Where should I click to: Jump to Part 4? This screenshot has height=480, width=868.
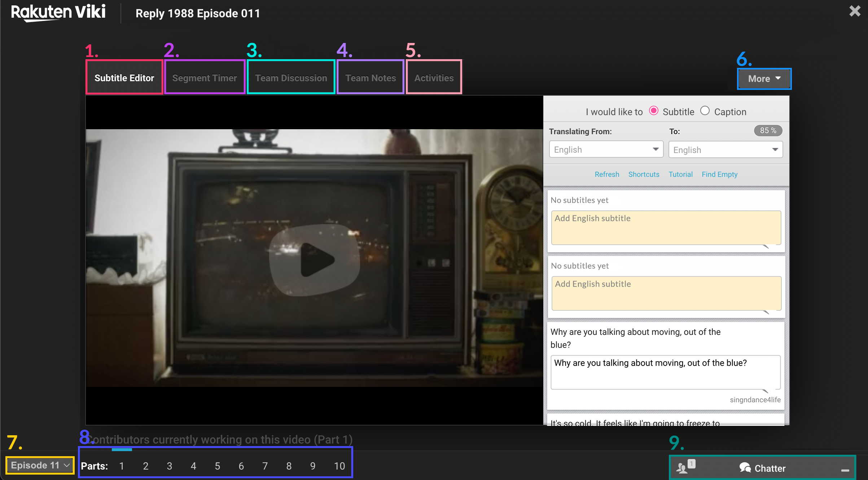pyautogui.click(x=193, y=466)
